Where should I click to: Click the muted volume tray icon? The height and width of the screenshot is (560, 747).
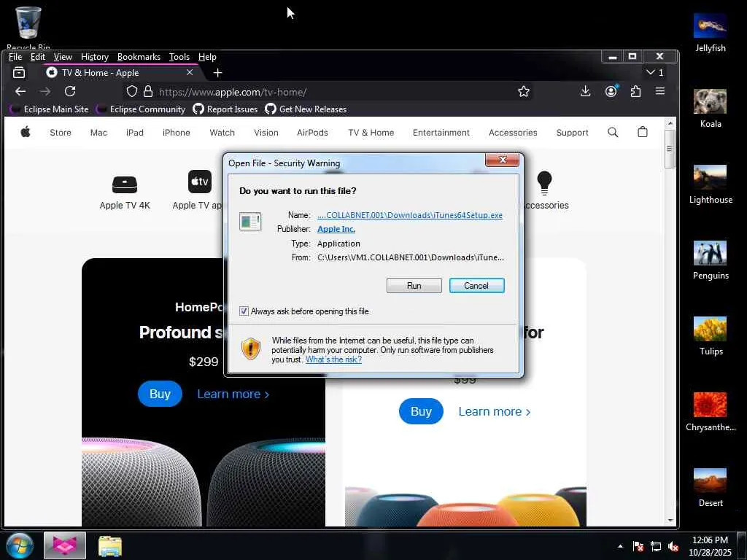point(673,547)
